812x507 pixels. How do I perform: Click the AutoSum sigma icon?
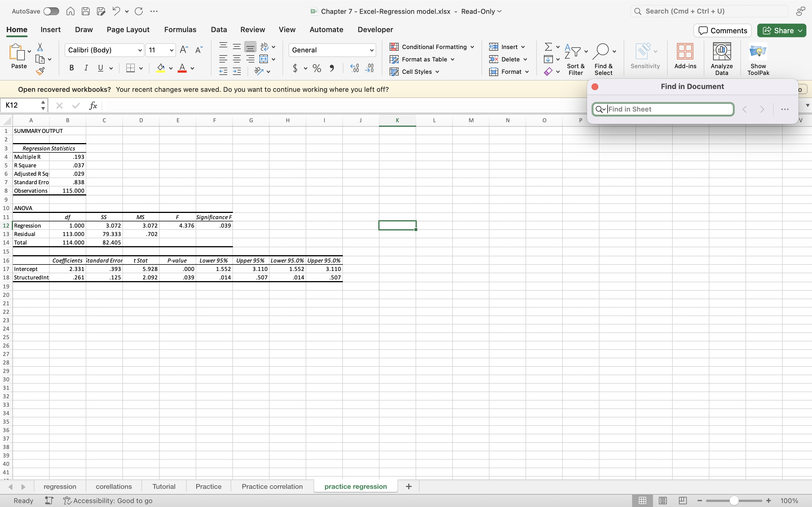[548, 46]
